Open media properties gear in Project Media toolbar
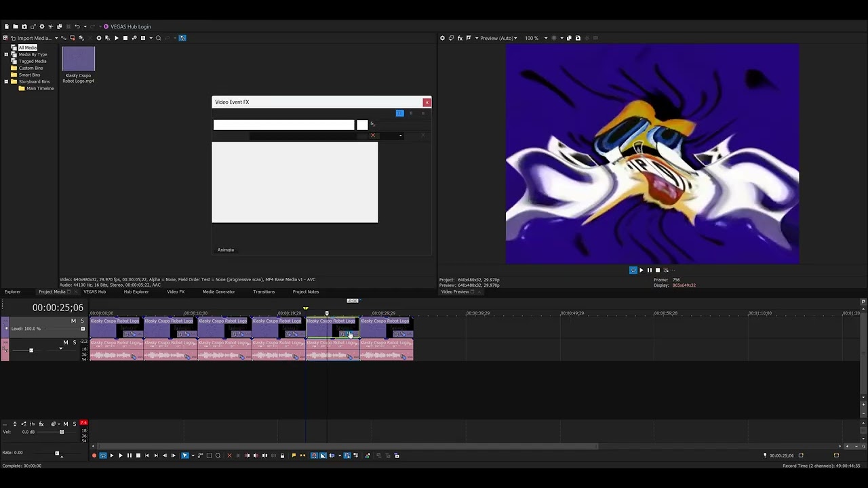Image resolution: width=868 pixels, height=488 pixels. [99, 38]
